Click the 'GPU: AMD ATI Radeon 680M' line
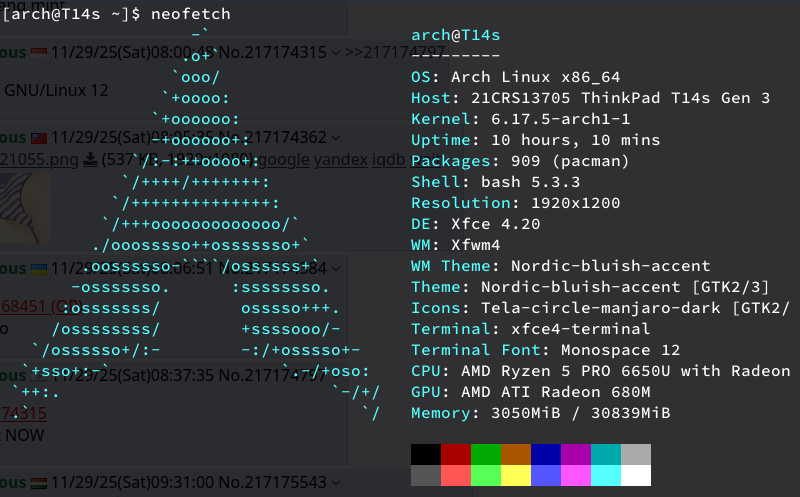 (x=531, y=392)
